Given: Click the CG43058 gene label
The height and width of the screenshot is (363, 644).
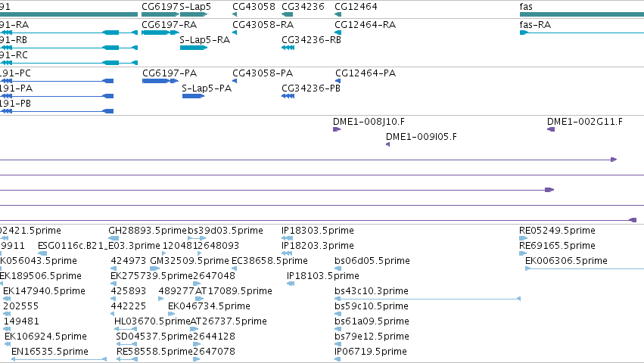Looking at the screenshot, I should coord(254,7).
